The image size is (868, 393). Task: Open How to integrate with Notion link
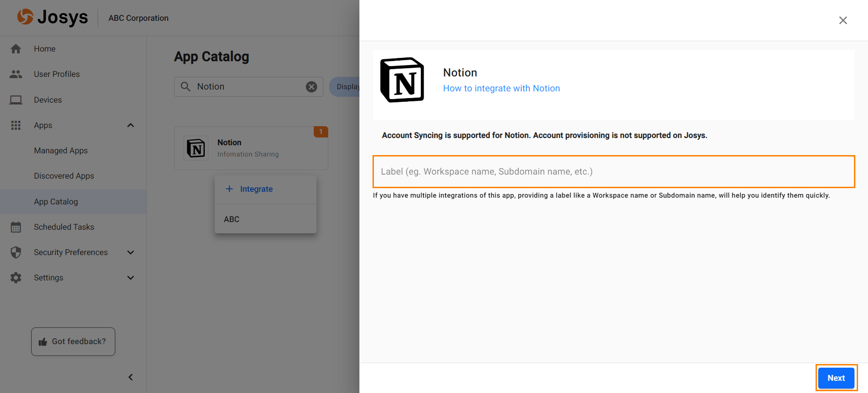click(501, 88)
